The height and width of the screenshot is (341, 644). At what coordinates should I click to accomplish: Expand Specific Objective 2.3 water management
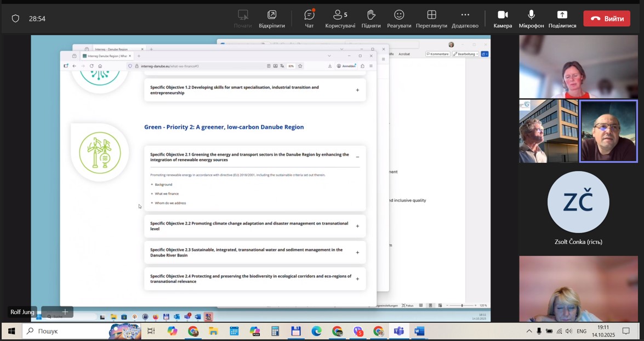(x=357, y=253)
